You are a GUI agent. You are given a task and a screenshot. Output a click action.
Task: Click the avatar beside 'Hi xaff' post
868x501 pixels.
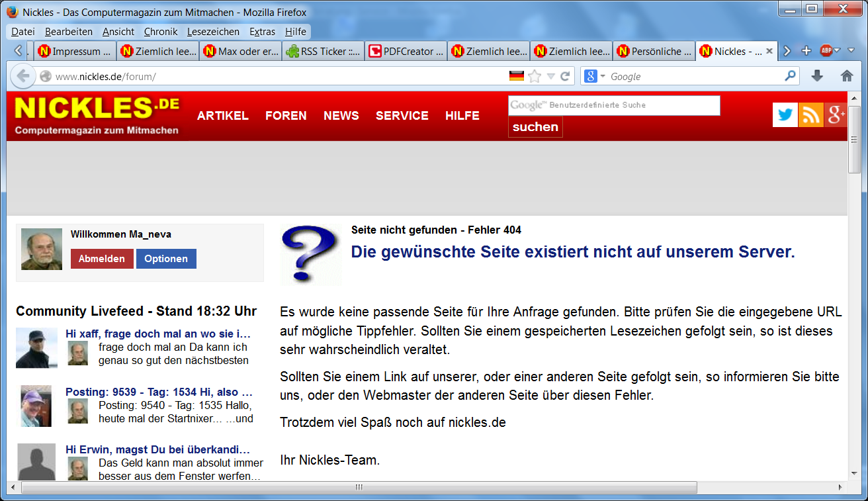36,348
